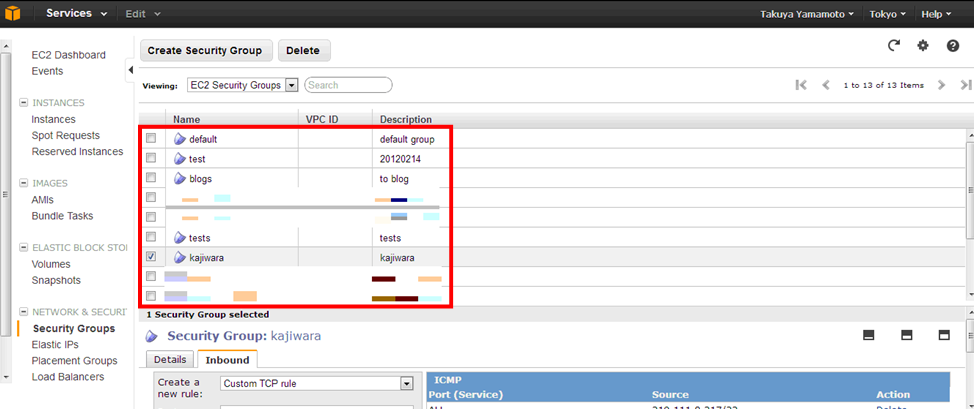Collapse the navigation pane arrow
Viewport: 974px width, 409px height.
click(130, 70)
